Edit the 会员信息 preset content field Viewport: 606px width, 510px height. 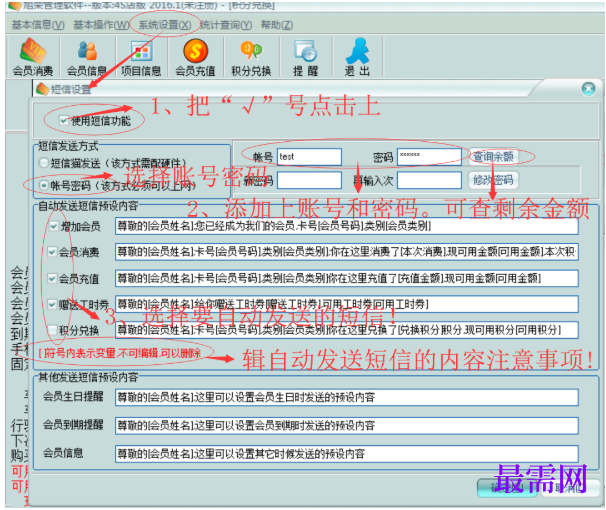coord(347,454)
